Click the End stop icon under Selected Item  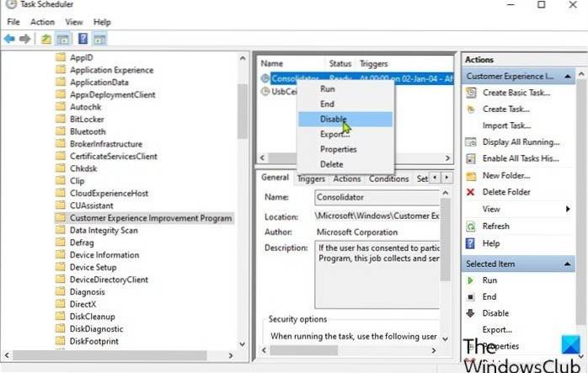(471, 297)
